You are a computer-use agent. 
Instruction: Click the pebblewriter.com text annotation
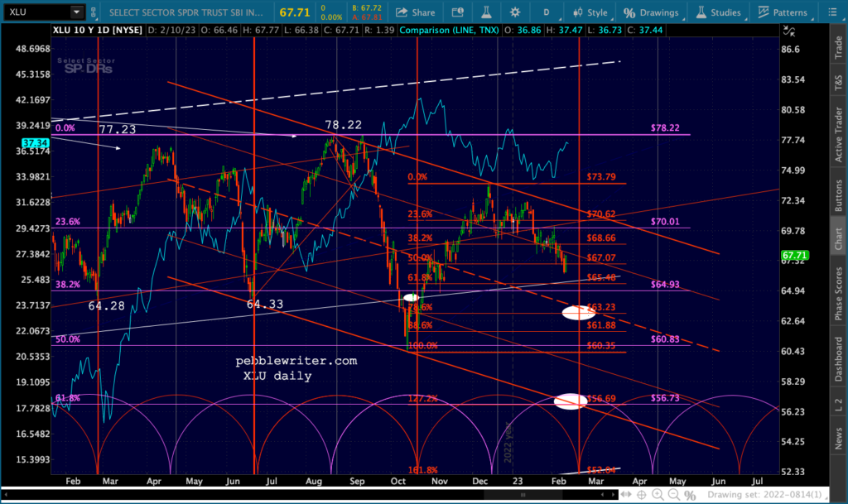click(x=296, y=361)
